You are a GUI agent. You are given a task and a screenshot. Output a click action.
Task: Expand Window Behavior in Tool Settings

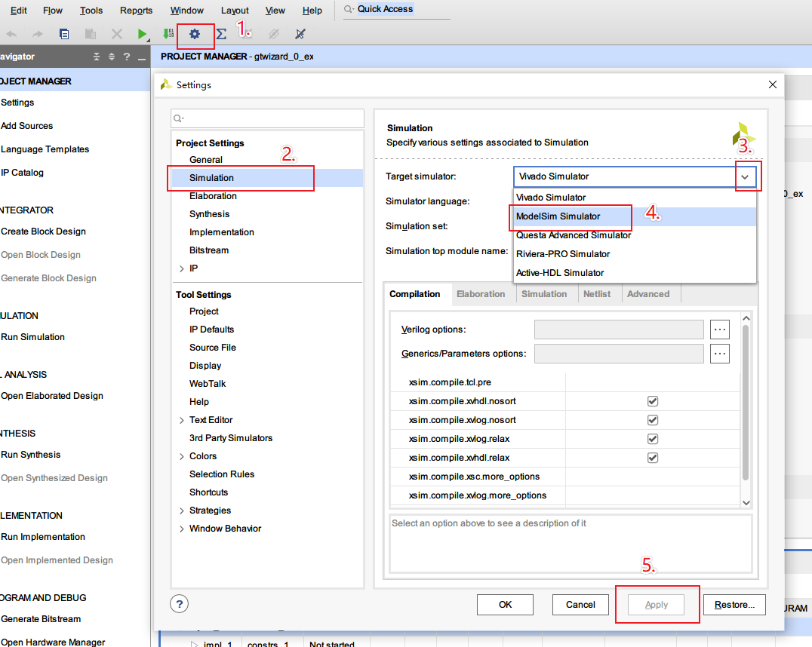coord(181,529)
